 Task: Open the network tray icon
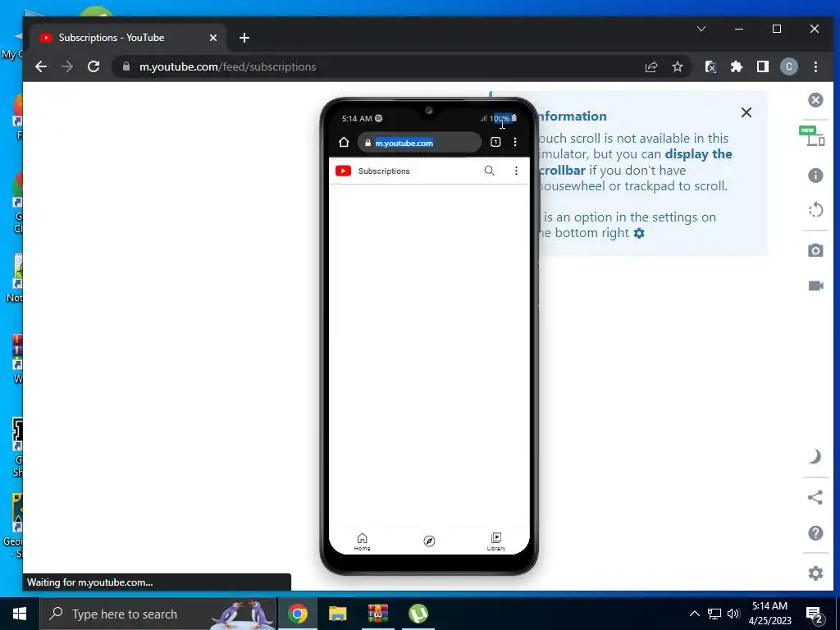[x=714, y=614]
